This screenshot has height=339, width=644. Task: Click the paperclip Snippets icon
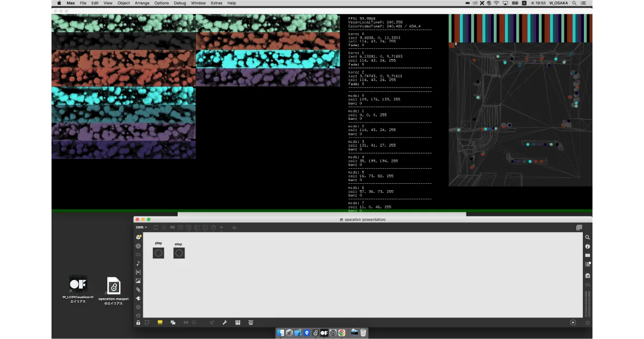(x=138, y=290)
